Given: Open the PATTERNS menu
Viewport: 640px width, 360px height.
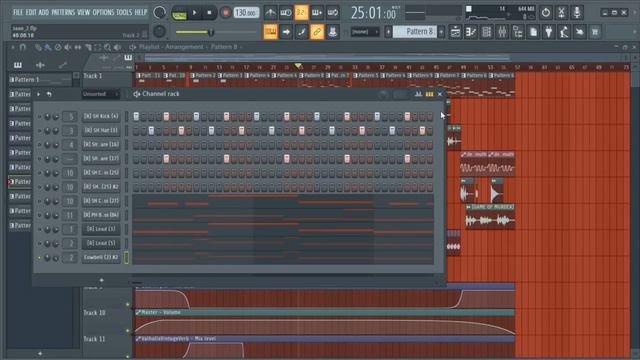Looking at the screenshot, I should point(63,12).
